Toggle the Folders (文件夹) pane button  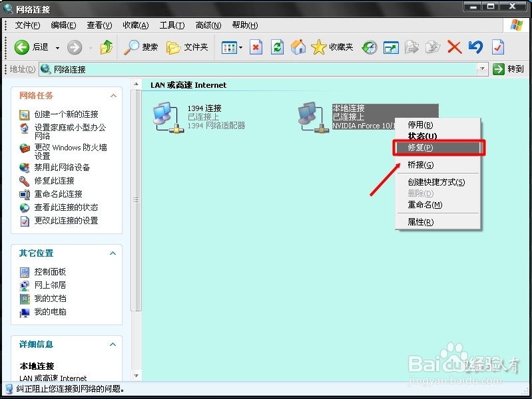[x=187, y=47]
